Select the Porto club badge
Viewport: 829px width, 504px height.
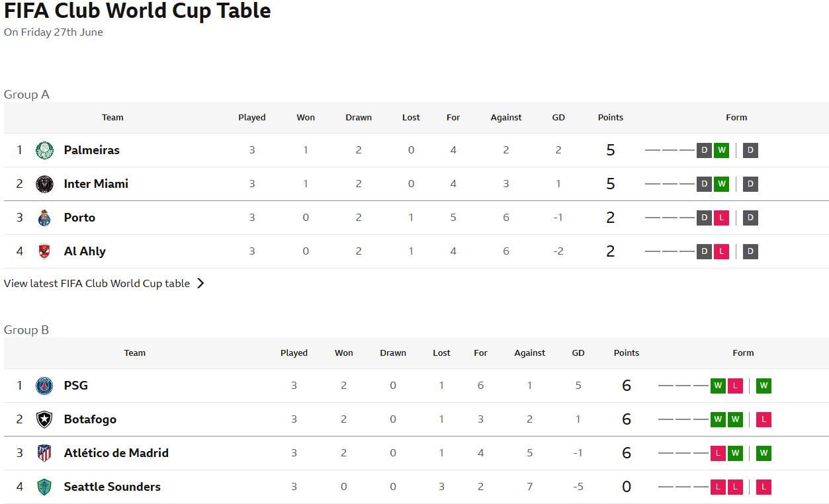click(x=44, y=218)
